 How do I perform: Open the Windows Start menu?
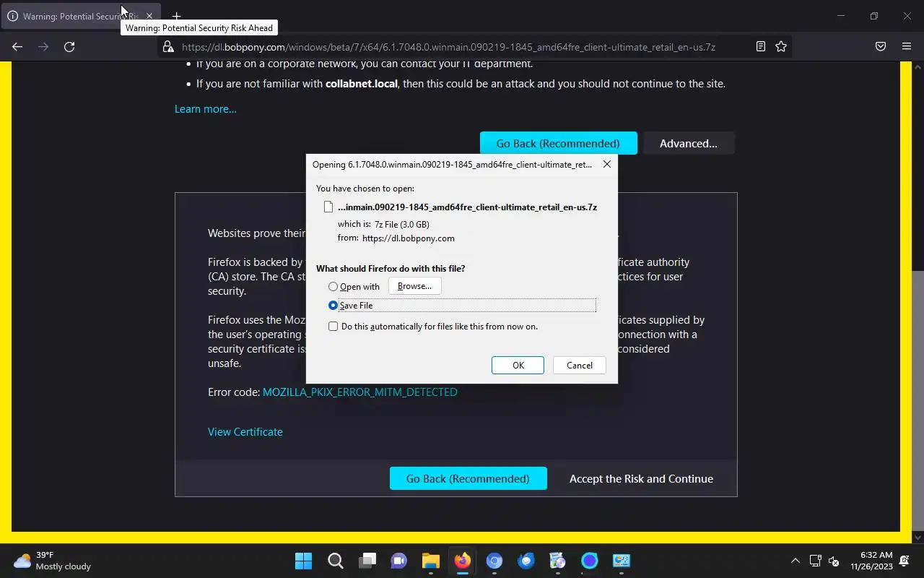pyautogui.click(x=304, y=561)
